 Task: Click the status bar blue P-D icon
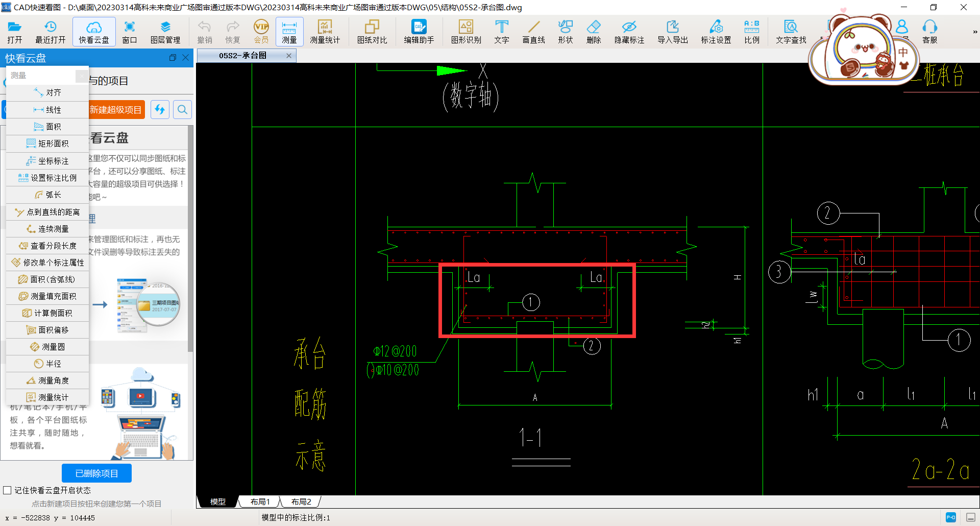pos(951,517)
